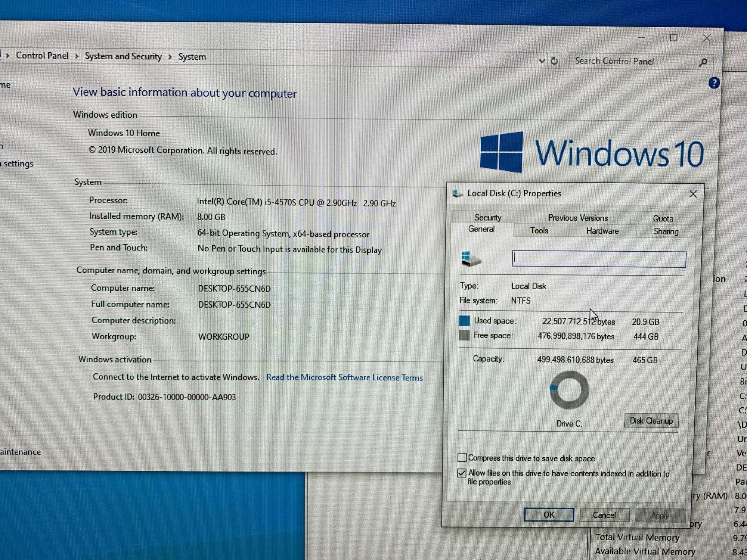Click the 465 GB capacity value
Viewport: 747px width, 560px height.
pyautogui.click(x=645, y=360)
